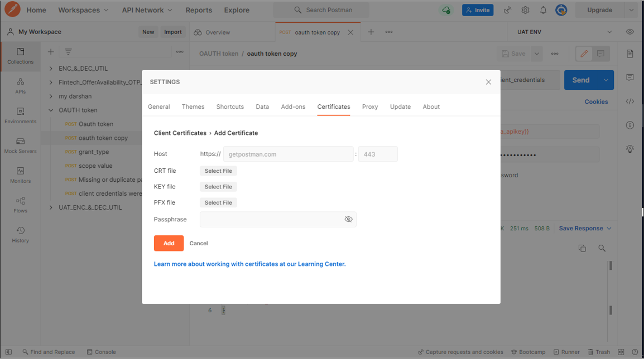Click the Host input field
The image size is (644, 359).
point(288,154)
